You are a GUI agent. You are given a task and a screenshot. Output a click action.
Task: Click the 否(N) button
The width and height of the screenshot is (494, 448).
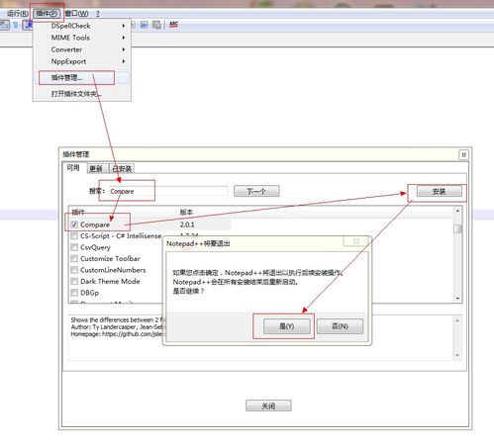(x=340, y=326)
